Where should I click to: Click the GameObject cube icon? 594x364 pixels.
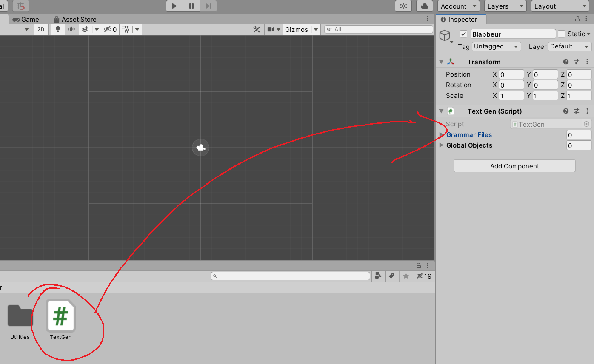(445, 35)
